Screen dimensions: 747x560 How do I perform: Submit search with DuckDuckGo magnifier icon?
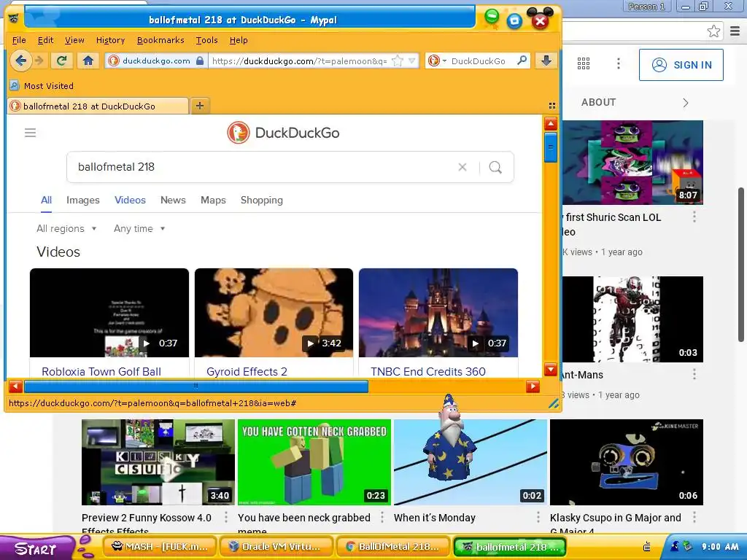495,167
